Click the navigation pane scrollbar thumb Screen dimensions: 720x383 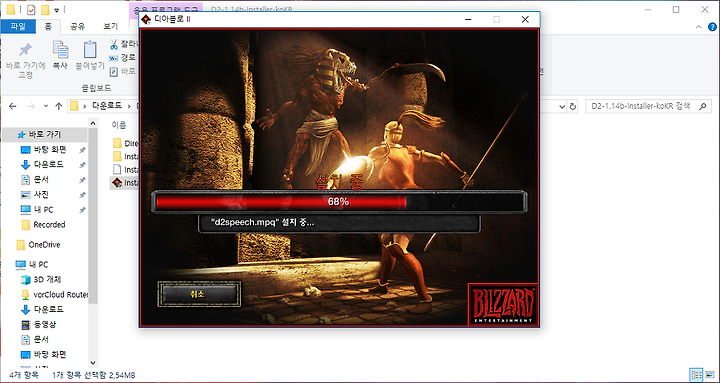pos(93,216)
